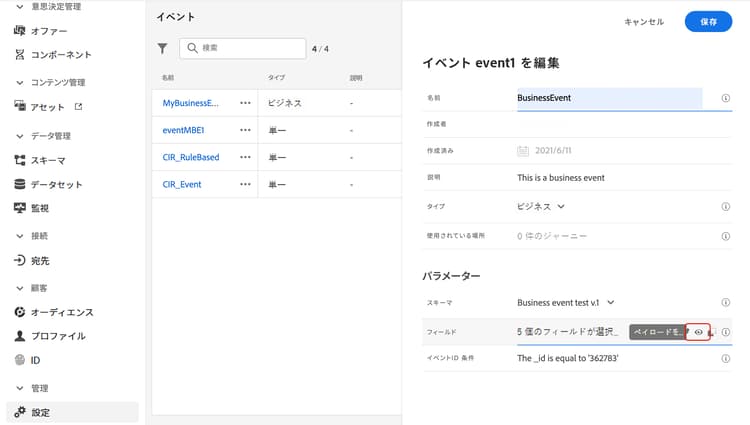This screenshot has width=750, height=425.
Task: Open Business event test v.1 schema dropdown
Action: (565, 303)
